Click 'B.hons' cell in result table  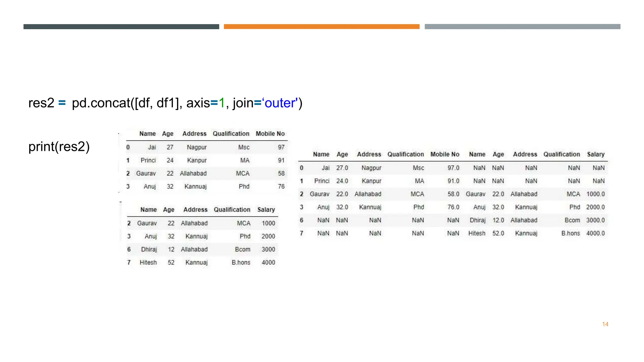pos(570,233)
